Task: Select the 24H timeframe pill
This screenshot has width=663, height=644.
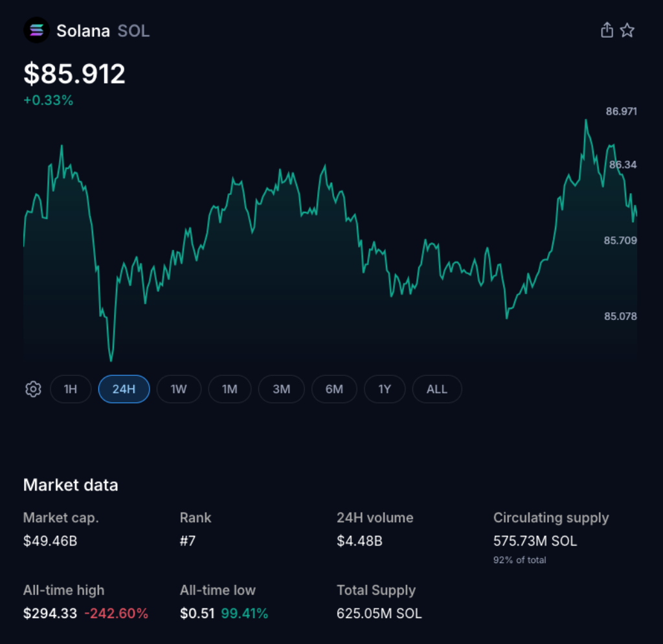Action: pos(124,389)
